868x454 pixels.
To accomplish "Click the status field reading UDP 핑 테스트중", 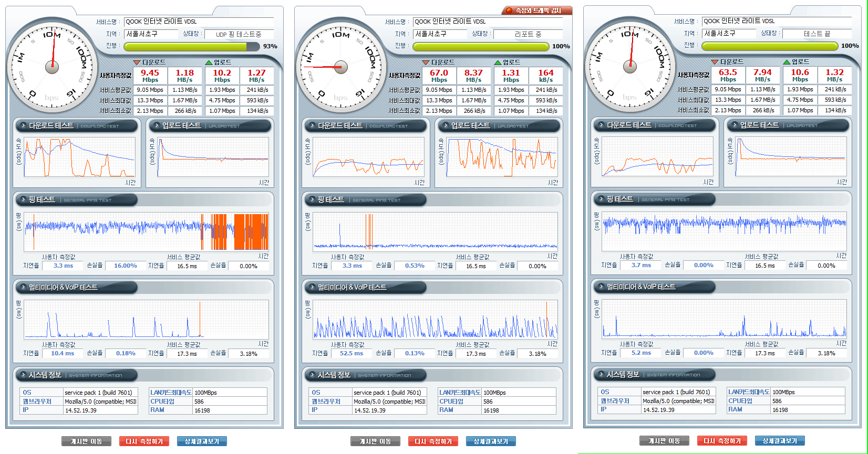I will tap(239, 34).
